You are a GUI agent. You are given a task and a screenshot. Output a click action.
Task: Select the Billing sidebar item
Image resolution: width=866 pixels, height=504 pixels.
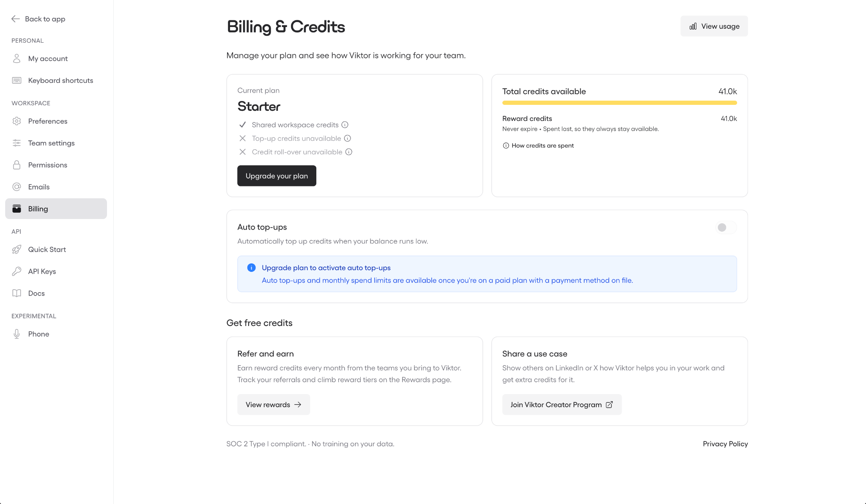pos(56,209)
